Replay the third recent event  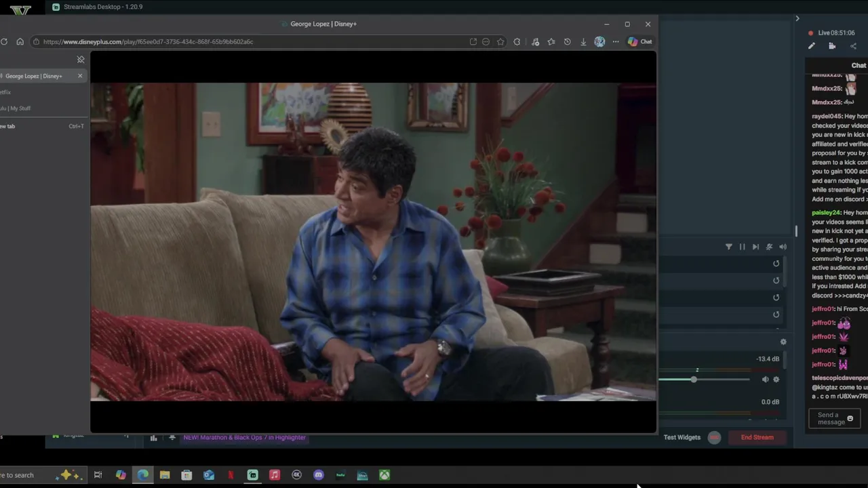pyautogui.click(x=776, y=298)
